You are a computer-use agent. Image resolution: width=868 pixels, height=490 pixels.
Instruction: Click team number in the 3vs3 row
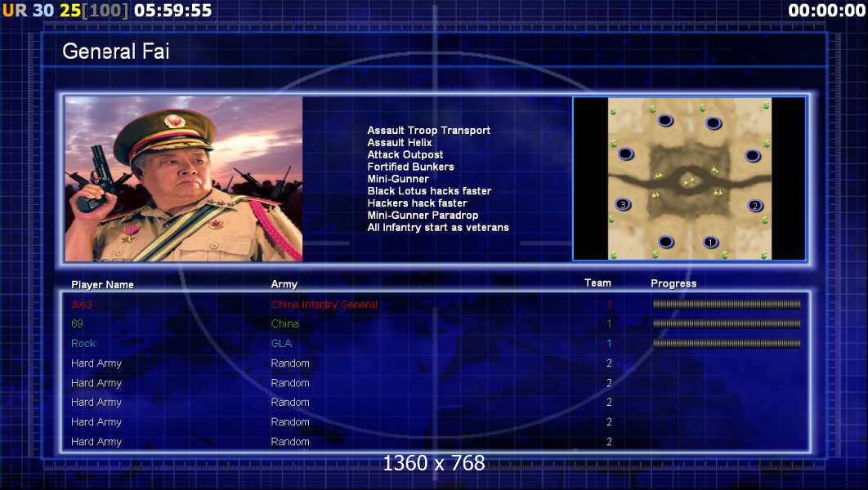(609, 304)
